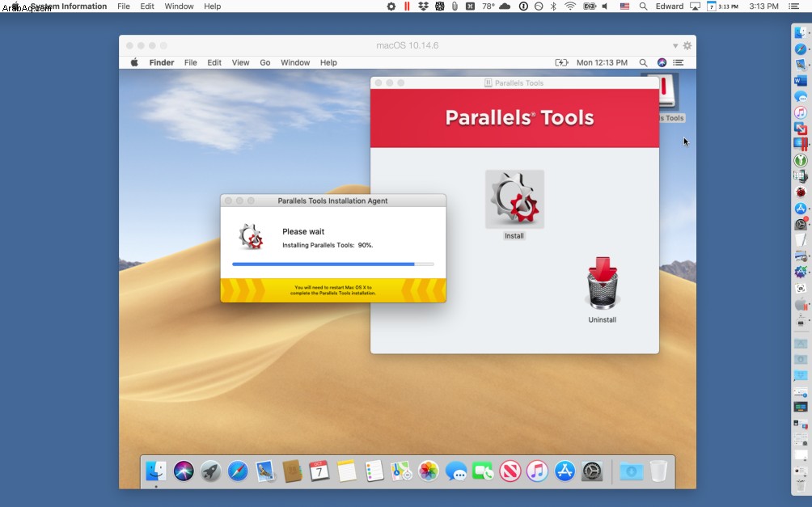Open App Store in the guest dock
Screen dimensions: 812x507
coord(565,471)
